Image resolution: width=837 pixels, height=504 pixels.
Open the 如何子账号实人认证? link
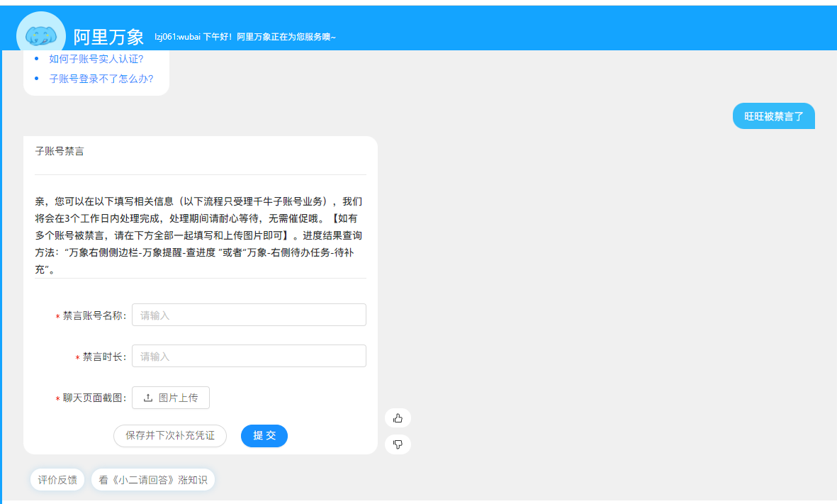[96, 59]
